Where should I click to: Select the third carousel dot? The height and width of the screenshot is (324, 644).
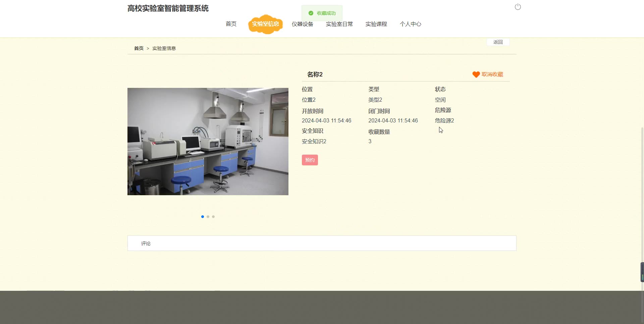213,217
